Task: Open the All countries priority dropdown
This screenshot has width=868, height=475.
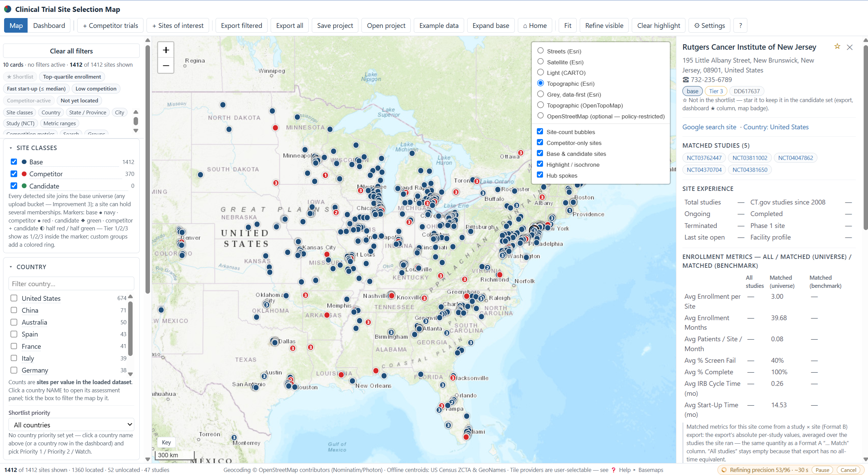Action: click(x=71, y=425)
